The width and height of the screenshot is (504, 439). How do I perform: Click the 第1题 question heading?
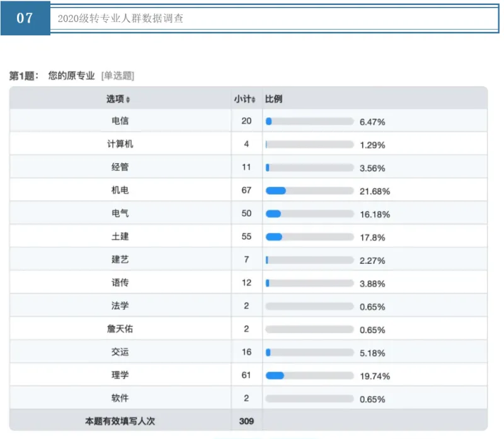(x=23, y=74)
